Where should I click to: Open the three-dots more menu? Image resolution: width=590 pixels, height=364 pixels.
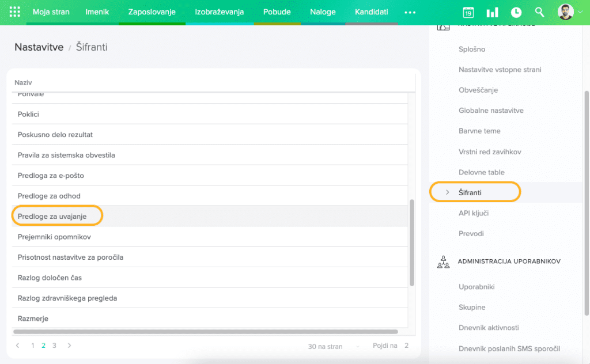coord(410,12)
